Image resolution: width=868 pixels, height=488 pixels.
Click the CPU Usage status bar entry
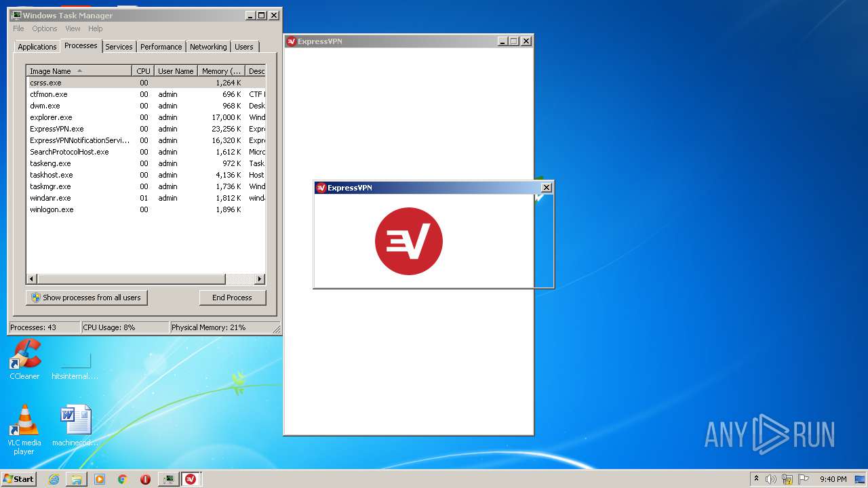point(125,327)
